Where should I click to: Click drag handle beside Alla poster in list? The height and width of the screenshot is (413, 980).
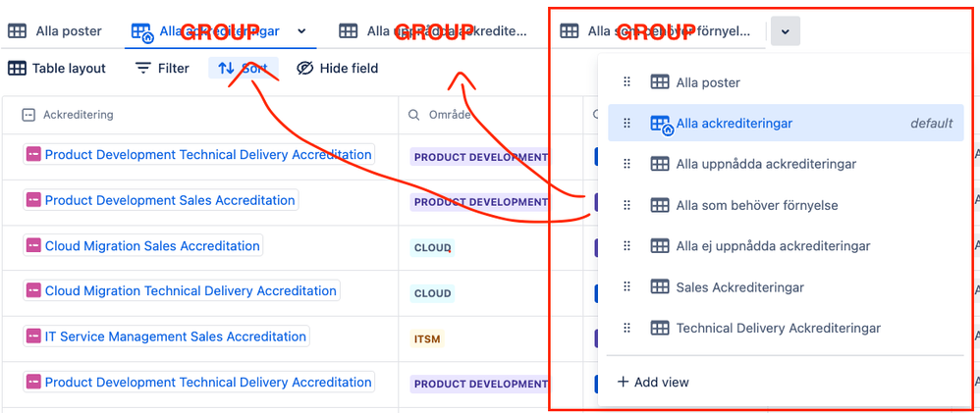[626, 82]
